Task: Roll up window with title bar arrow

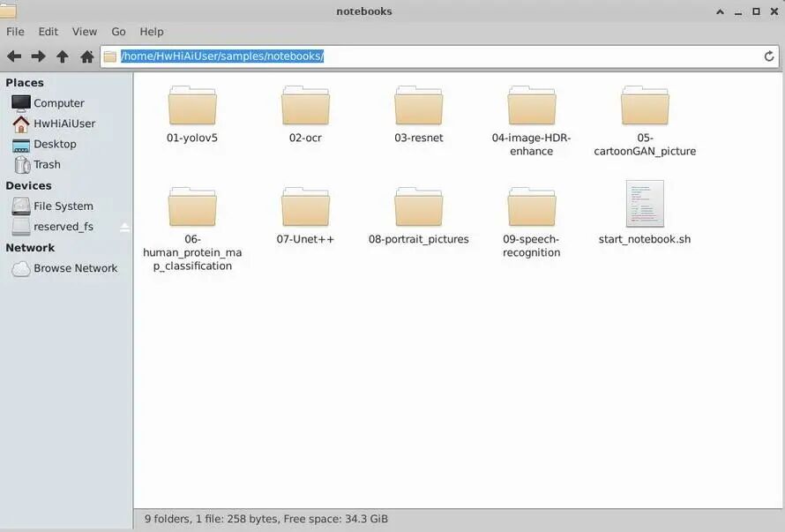Action: pos(720,11)
